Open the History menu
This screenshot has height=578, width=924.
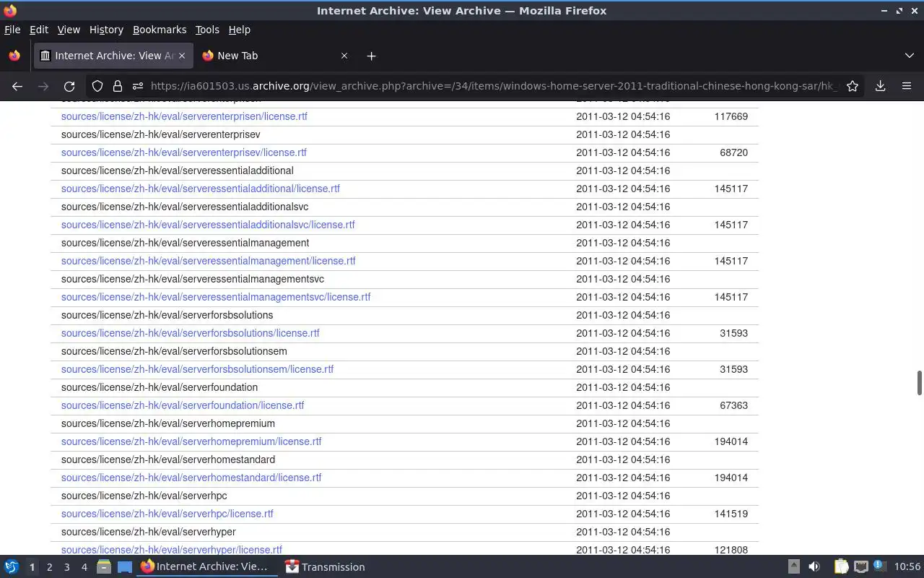point(106,30)
